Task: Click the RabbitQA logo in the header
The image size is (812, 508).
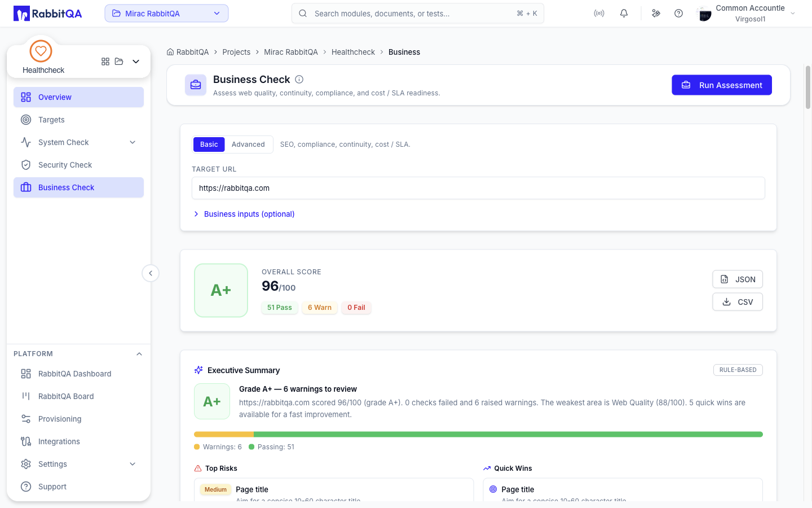Action: tap(48, 14)
